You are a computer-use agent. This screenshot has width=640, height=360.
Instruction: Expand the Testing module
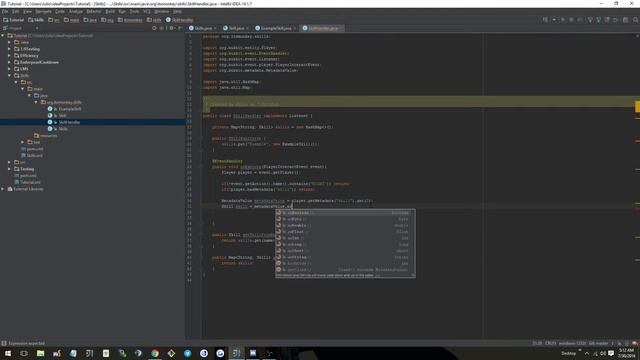click(x=9, y=169)
